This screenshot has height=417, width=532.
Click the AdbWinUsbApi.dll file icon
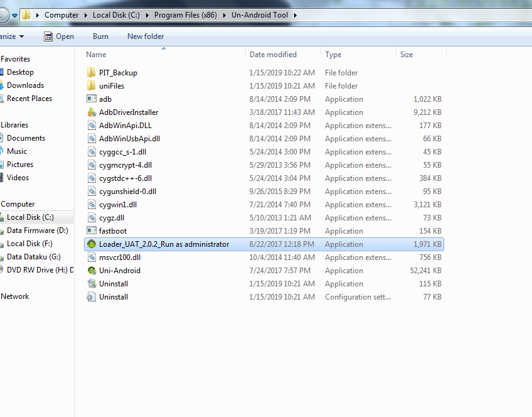click(x=91, y=139)
